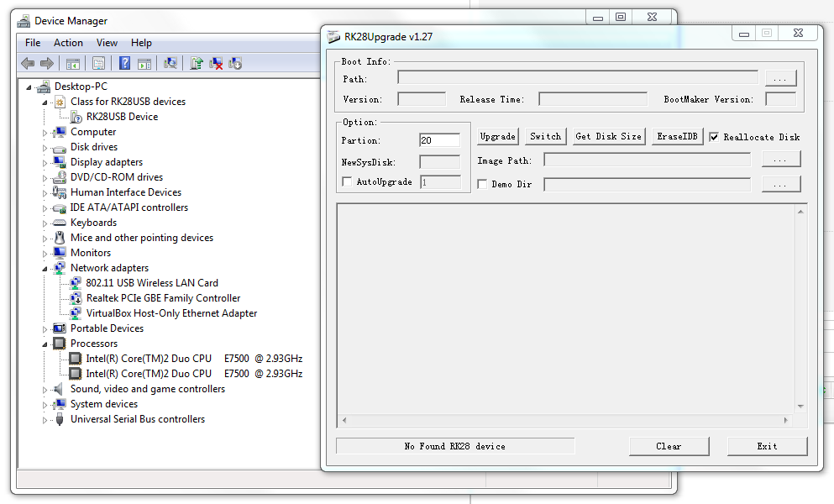Click Show/Hide Console Tree icon
The width and height of the screenshot is (834, 504).
pyautogui.click(x=73, y=63)
